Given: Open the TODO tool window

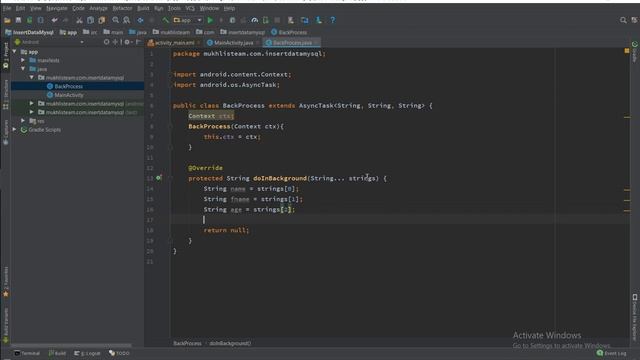Looking at the screenshot, I should pyautogui.click(x=119, y=353).
